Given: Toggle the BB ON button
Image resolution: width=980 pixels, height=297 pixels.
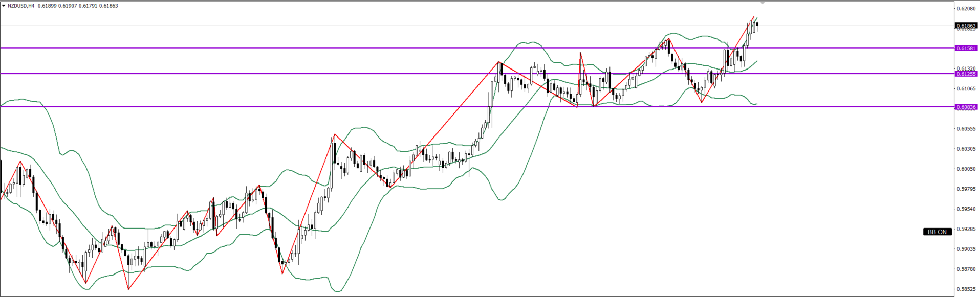Looking at the screenshot, I should [937, 232].
